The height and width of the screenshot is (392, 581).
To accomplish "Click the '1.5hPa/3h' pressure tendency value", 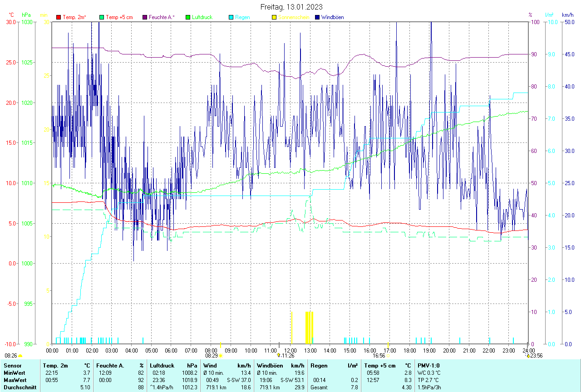I will tap(429, 387).
